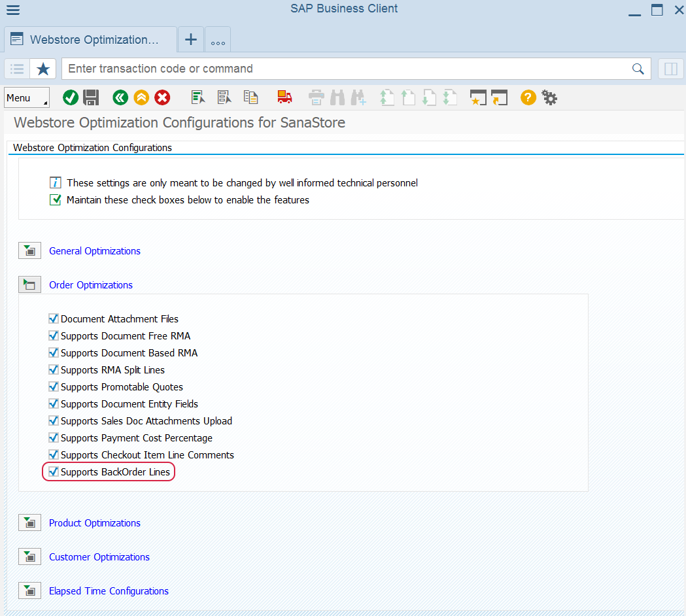Screen dimensions: 686x616
Task: Go back with the green double-arrow icon
Action: (120, 97)
